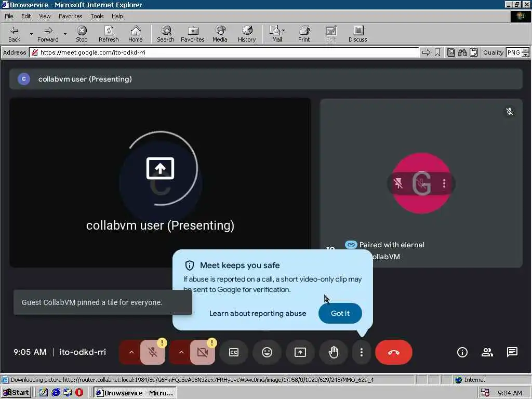Show the participants people panel
532x399 pixels.
click(x=487, y=352)
